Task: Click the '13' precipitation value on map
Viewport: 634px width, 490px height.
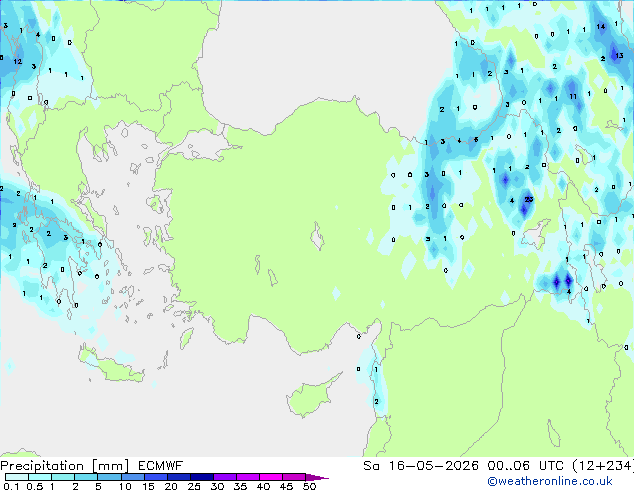Action: pyautogui.click(x=619, y=56)
